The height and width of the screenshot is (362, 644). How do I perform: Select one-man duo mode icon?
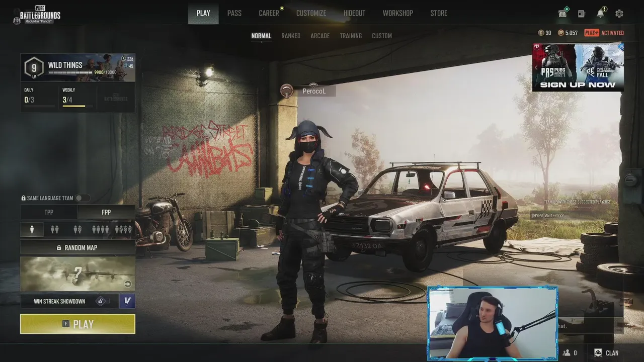[x=77, y=230]
